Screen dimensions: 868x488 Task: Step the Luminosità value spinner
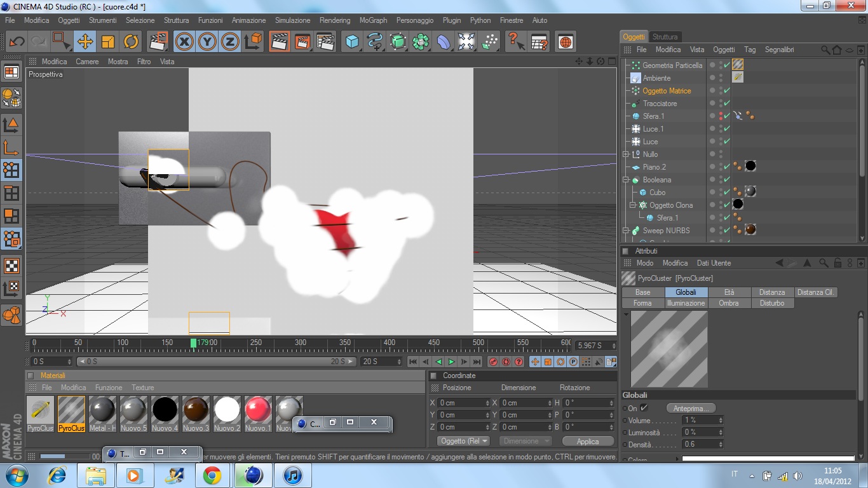[x=720, y=432]
